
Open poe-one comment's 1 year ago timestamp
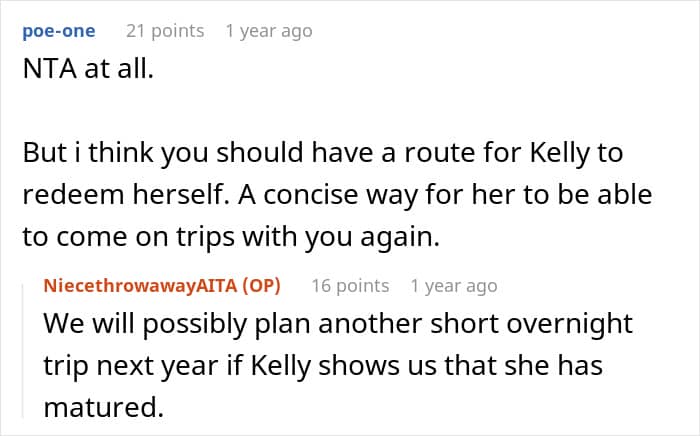point(269,31)
